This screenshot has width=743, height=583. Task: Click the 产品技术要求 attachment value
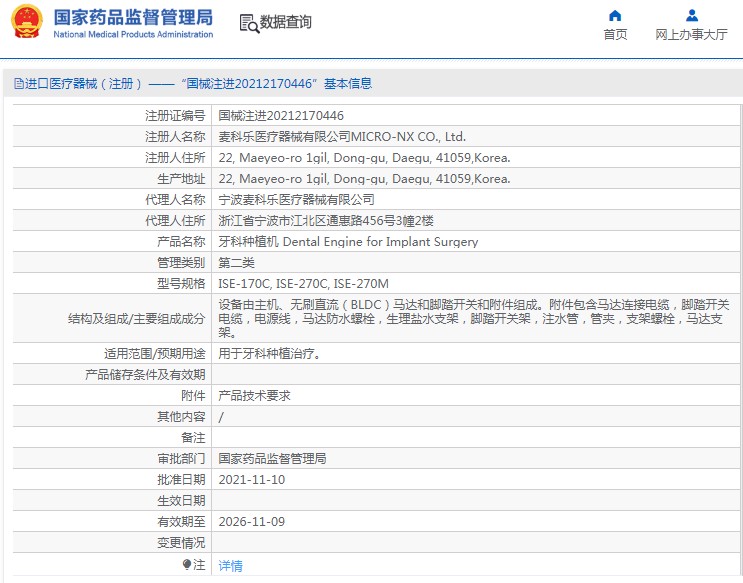coord(254,396)
